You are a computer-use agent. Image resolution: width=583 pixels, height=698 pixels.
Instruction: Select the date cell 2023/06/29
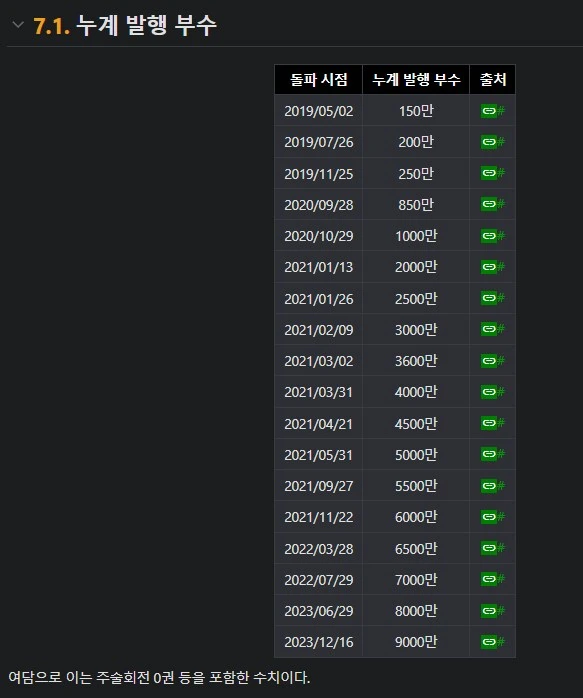click(319, 610)
